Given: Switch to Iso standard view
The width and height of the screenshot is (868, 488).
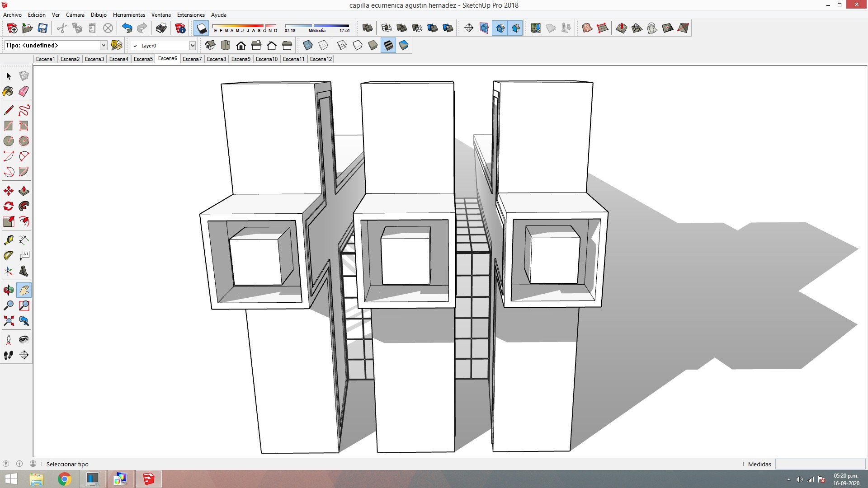Looking at the screenshot, I should click(210, 45).
